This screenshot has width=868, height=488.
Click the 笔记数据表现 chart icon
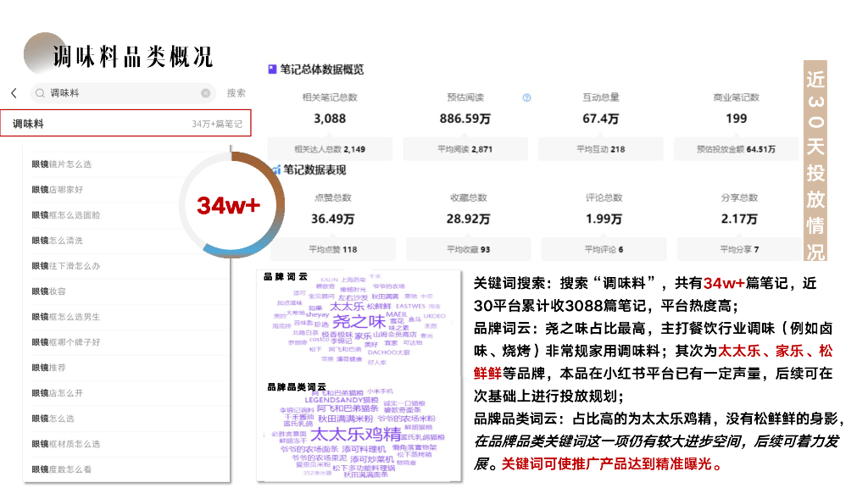pyautogui.click(x=276, y=169)
